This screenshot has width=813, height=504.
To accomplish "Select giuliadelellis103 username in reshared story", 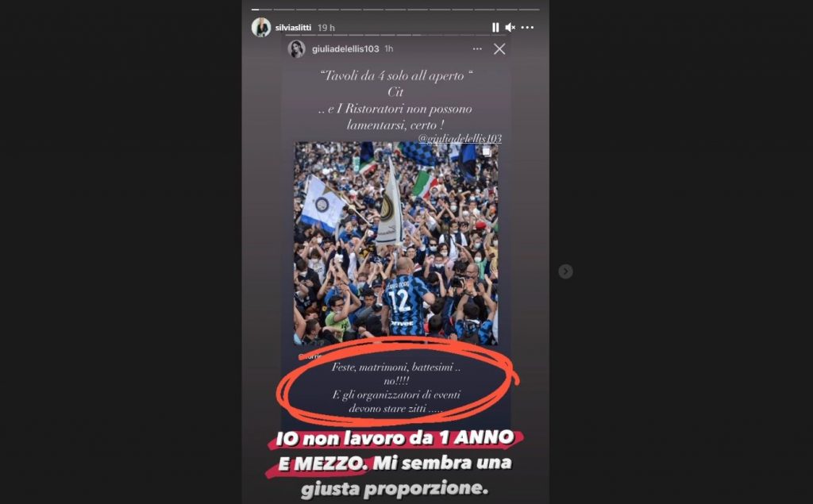I will pos(345,48).
